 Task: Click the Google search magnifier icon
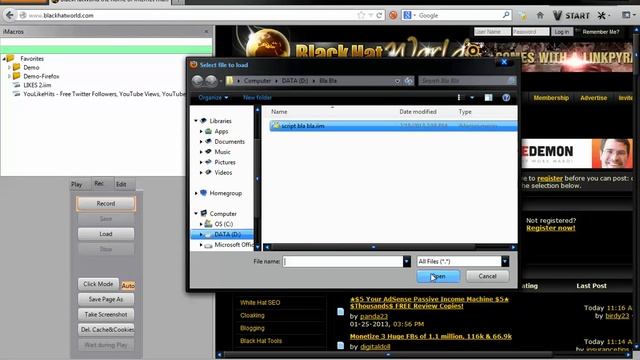point(506,15)
